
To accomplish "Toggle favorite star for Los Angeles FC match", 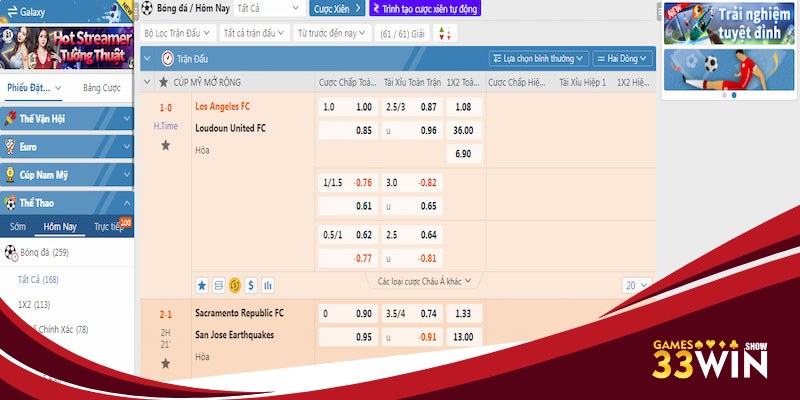I will (165, 145).
